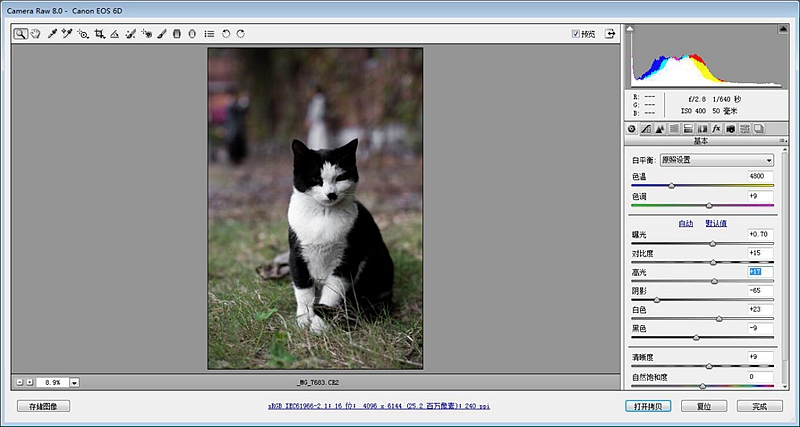Pick the Adjustment Brush tool

162,34
